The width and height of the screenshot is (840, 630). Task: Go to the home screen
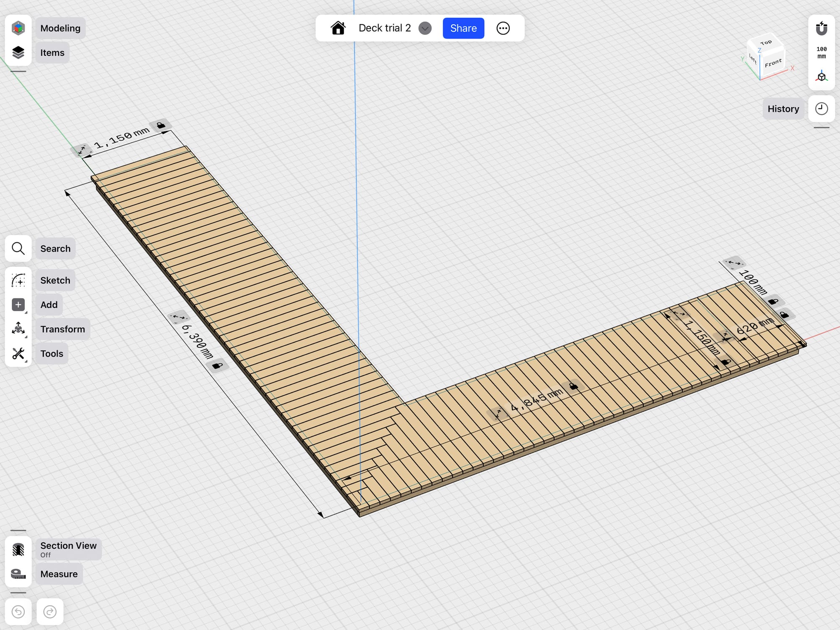pyautogui.click(x=338, y=28)
